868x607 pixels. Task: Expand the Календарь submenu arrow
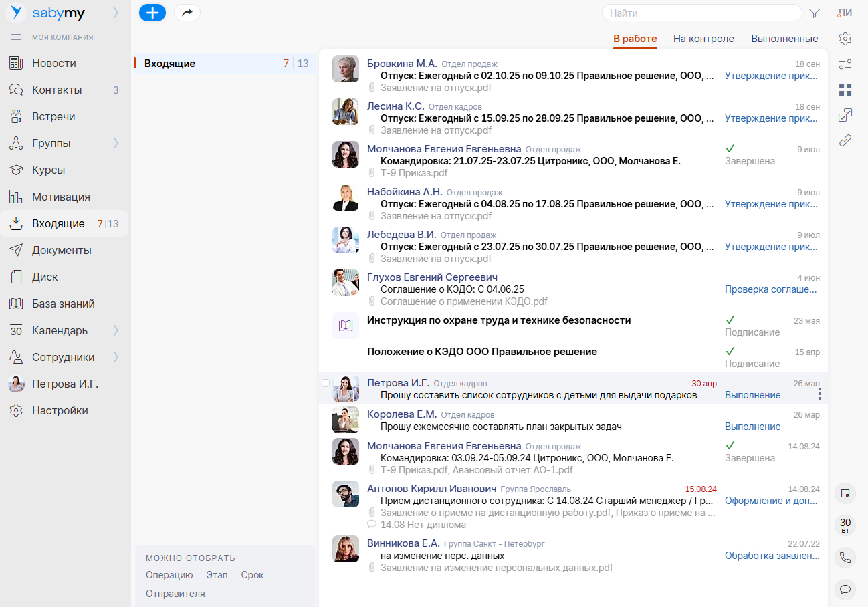[x=116, y=330]
